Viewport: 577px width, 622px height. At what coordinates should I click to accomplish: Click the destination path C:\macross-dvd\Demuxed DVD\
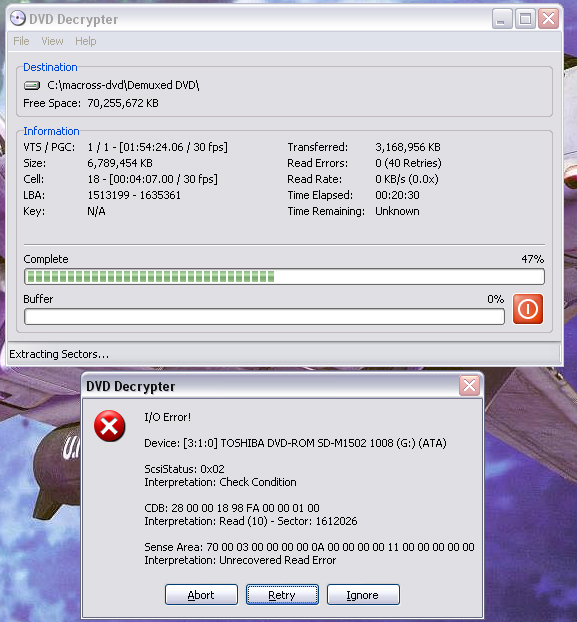point(123,85)
